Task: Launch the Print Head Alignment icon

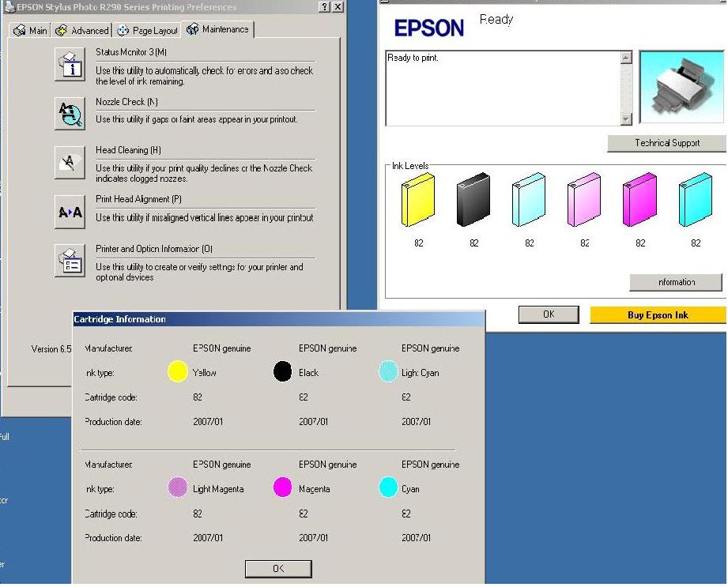Action: coord(70,212)
